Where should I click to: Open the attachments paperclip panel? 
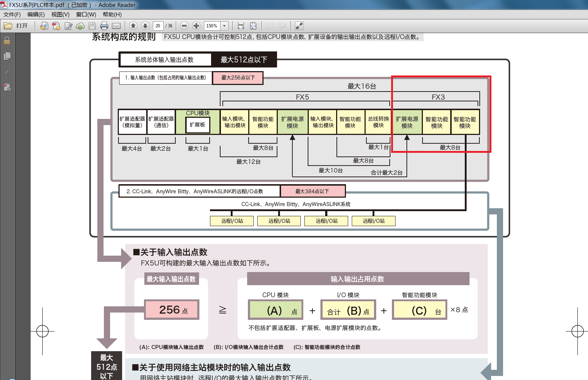[7, 72]
